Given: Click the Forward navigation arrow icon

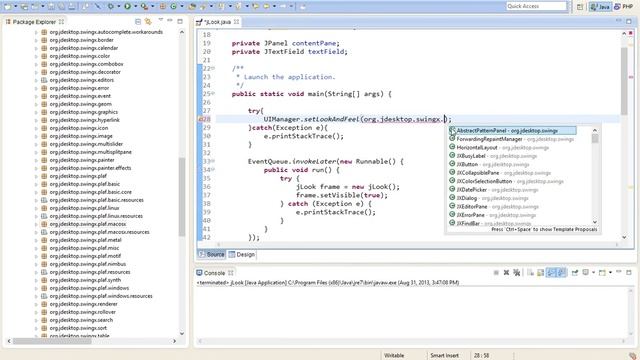Looking at the screenshot, I should (x=283, y=7).
